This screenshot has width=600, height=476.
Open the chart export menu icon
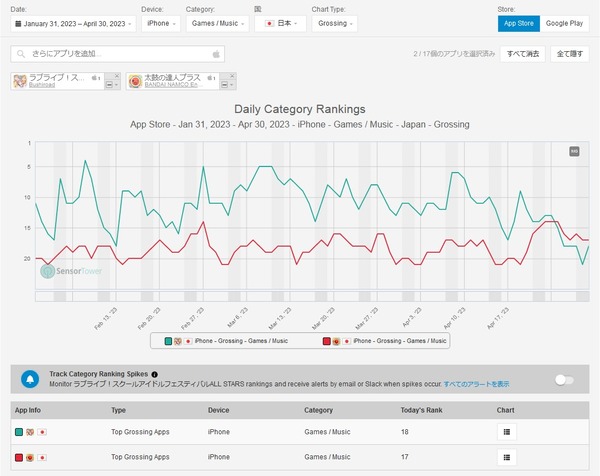[x=574, y=152]
